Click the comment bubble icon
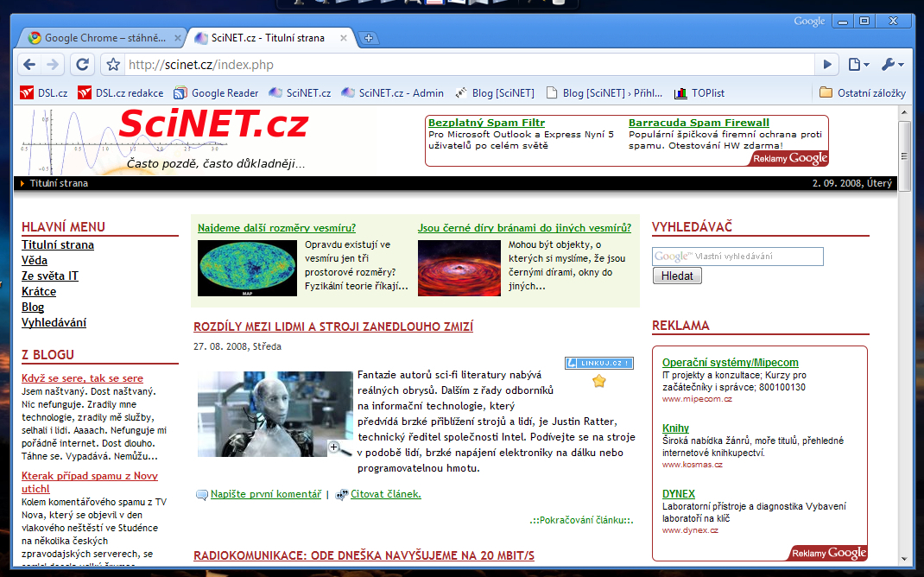 202,495
